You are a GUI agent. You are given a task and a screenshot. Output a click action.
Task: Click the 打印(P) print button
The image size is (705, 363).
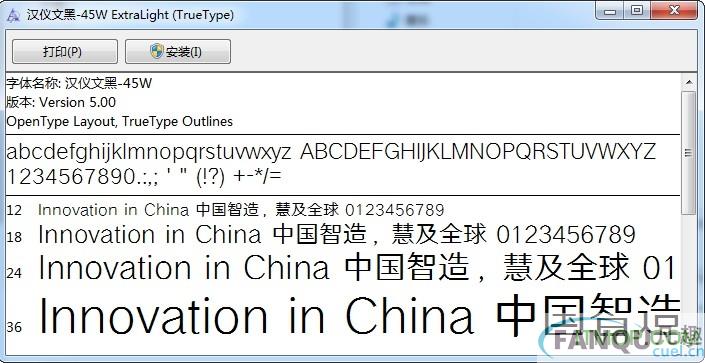tap(65, 52)
